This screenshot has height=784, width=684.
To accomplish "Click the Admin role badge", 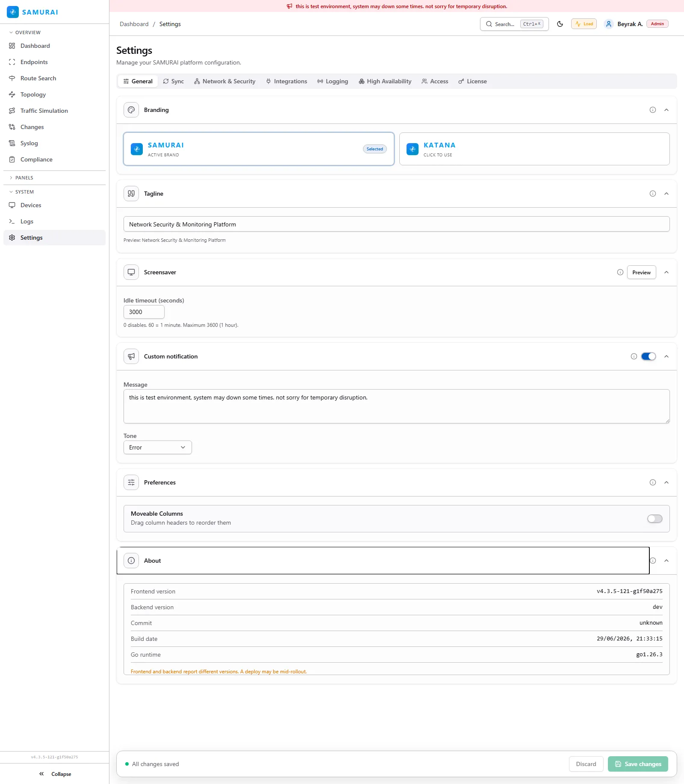I will click(x=657, y=24).
